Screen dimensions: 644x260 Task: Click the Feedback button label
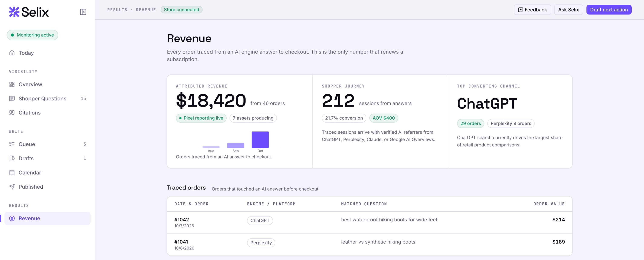[536, 10]
